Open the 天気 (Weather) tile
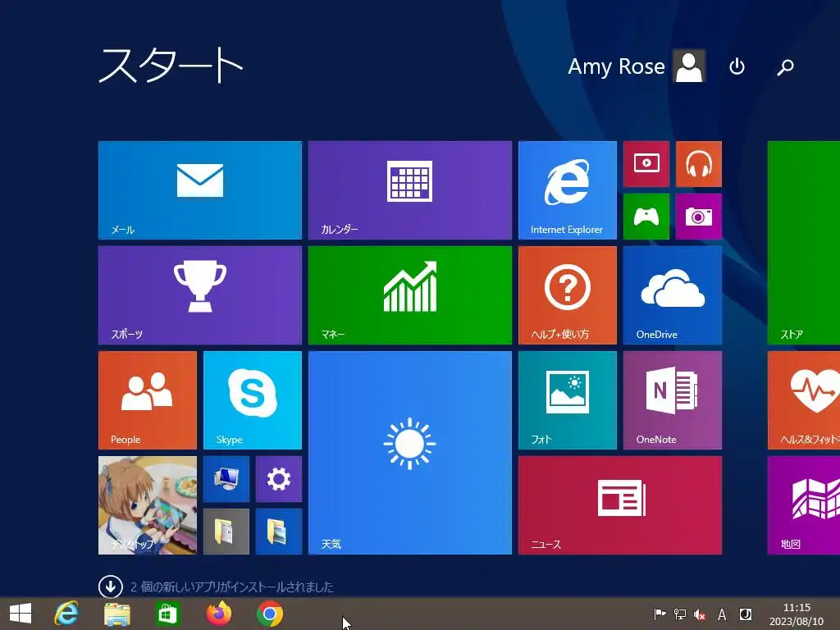840x630 pixels. [410, 453]
